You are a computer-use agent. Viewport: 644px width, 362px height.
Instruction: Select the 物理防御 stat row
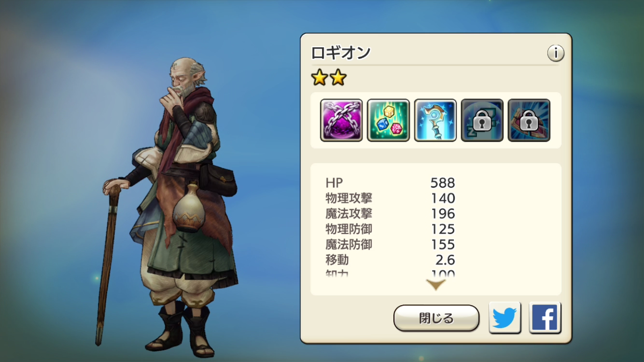point(390,229)
